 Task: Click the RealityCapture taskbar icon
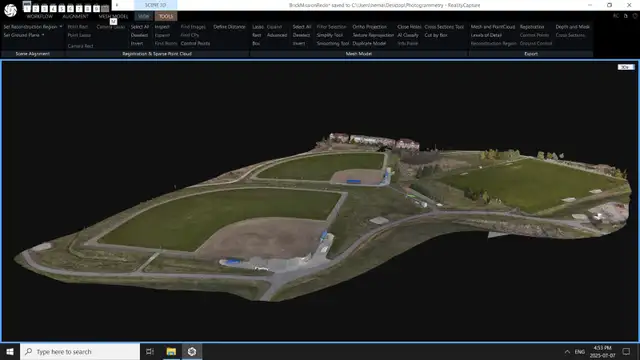[x=192, y=351]
